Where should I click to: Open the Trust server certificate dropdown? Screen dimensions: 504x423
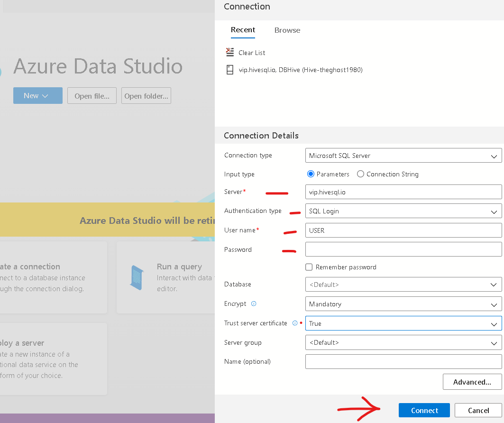[x=403, y=323]
